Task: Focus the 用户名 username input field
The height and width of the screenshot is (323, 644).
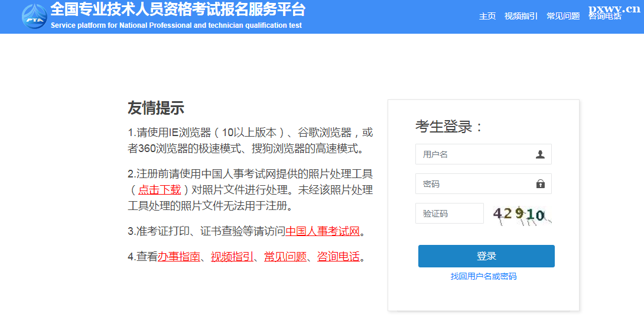Action: [x=483, y=154]
